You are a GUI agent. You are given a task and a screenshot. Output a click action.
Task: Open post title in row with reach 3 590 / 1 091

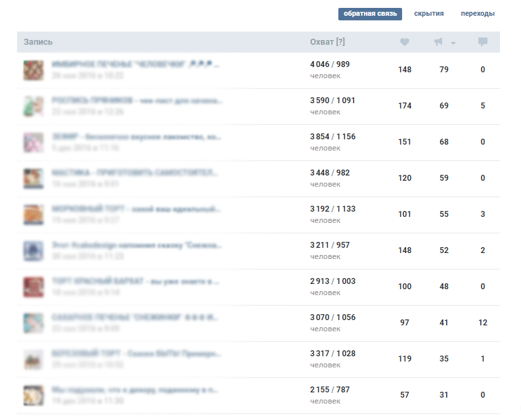pos(137,101)
